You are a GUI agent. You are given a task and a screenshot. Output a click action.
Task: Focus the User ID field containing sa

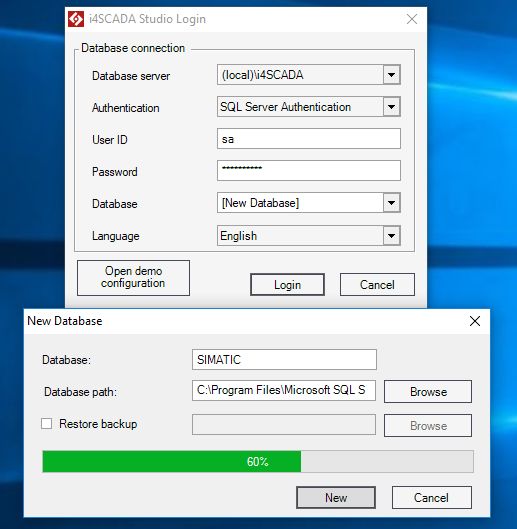click(x=309, y=139)
